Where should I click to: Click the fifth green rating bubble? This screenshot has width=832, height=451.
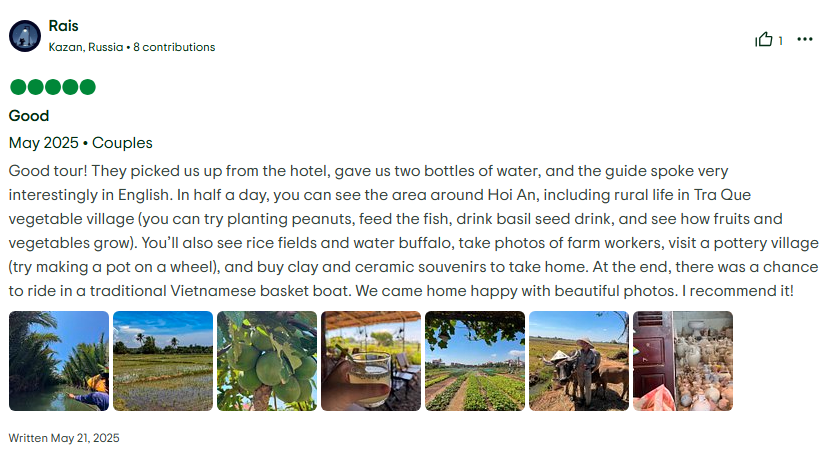click(88, 87)
